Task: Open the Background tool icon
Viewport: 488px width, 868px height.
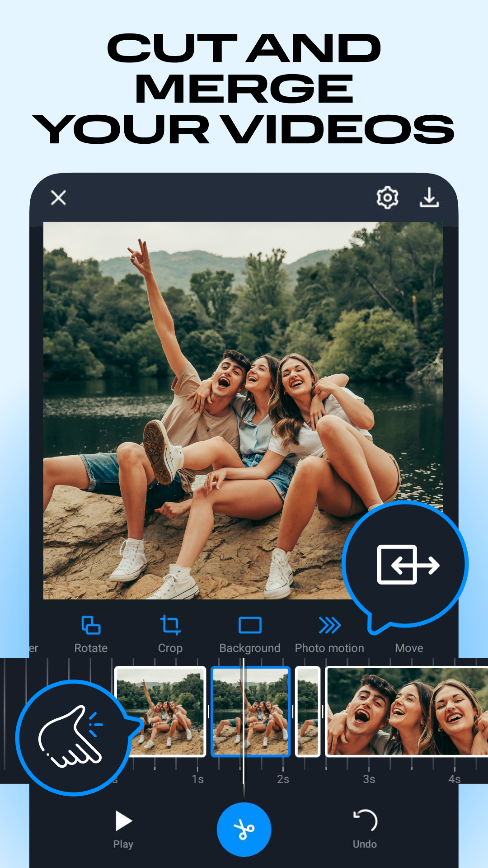Action: point(250,625)
